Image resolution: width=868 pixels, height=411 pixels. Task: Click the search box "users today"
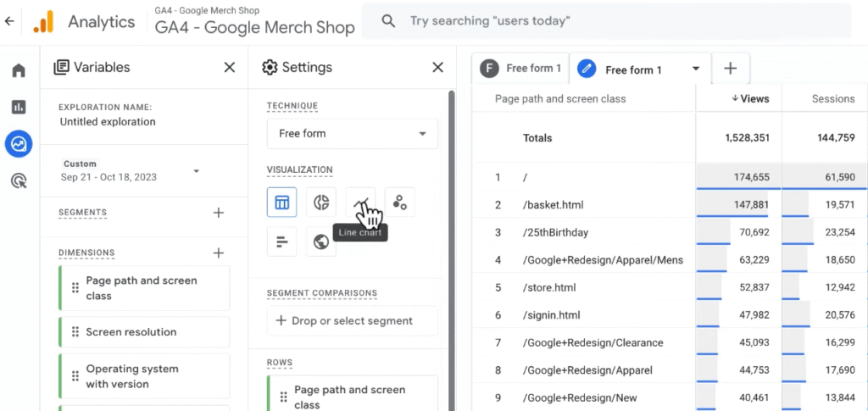(x=607, y=21)
